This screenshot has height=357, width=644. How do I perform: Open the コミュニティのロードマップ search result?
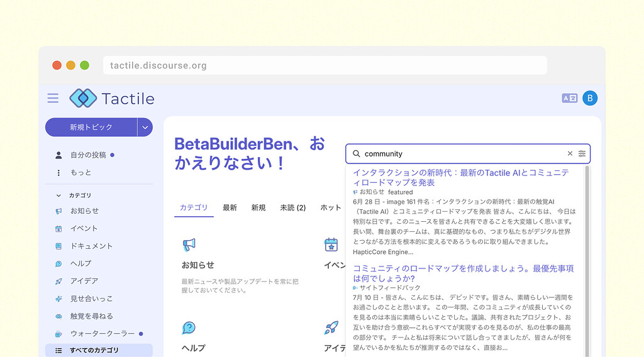click(x=463, y=273)
